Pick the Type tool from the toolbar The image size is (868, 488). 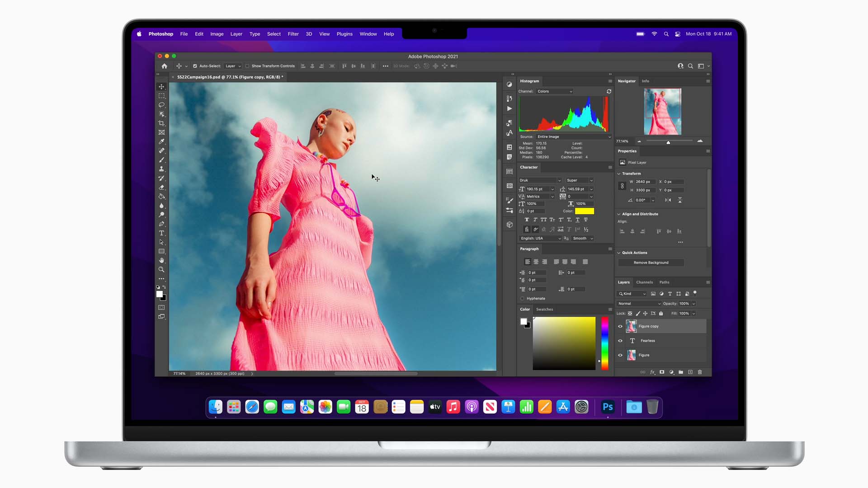pyautogui.click(x=161, y=233)
